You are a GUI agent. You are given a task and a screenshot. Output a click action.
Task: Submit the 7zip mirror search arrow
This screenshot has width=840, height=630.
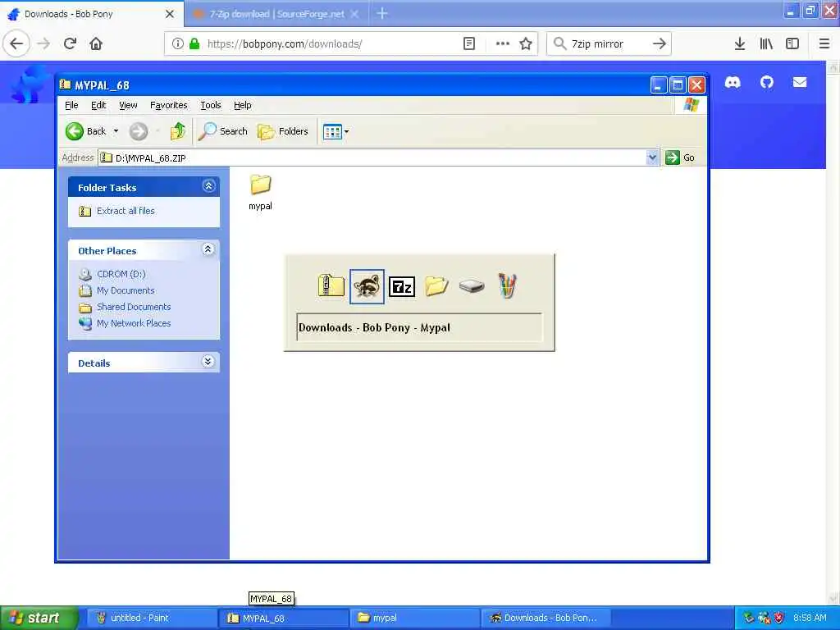coord(660,43)
